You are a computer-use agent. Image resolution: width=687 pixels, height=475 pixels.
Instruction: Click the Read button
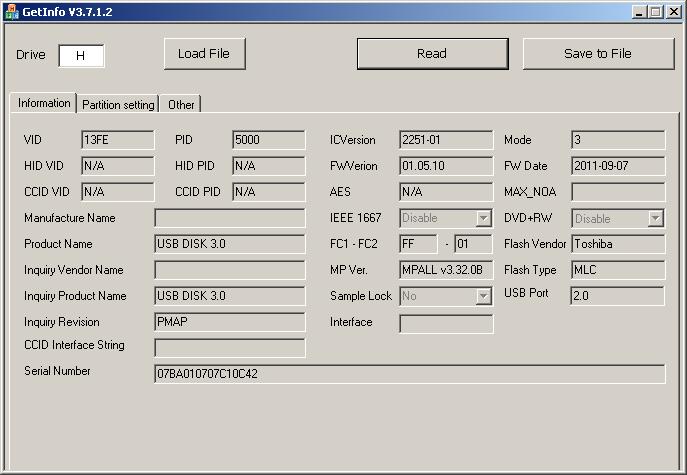click(432, 54)
